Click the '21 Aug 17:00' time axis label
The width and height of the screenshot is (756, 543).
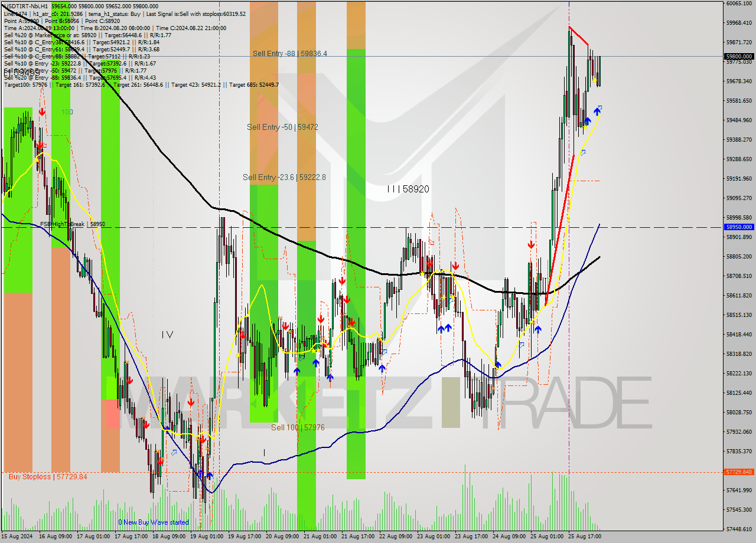pos(358,537)
